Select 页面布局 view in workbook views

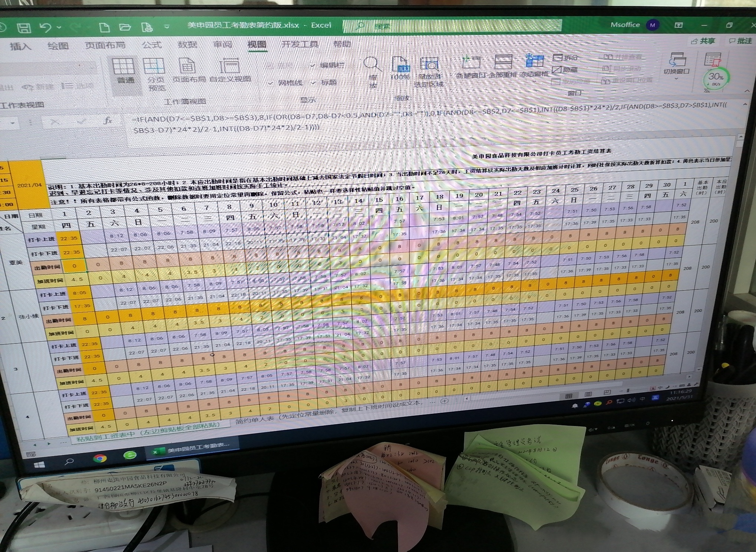pos(188,70)
